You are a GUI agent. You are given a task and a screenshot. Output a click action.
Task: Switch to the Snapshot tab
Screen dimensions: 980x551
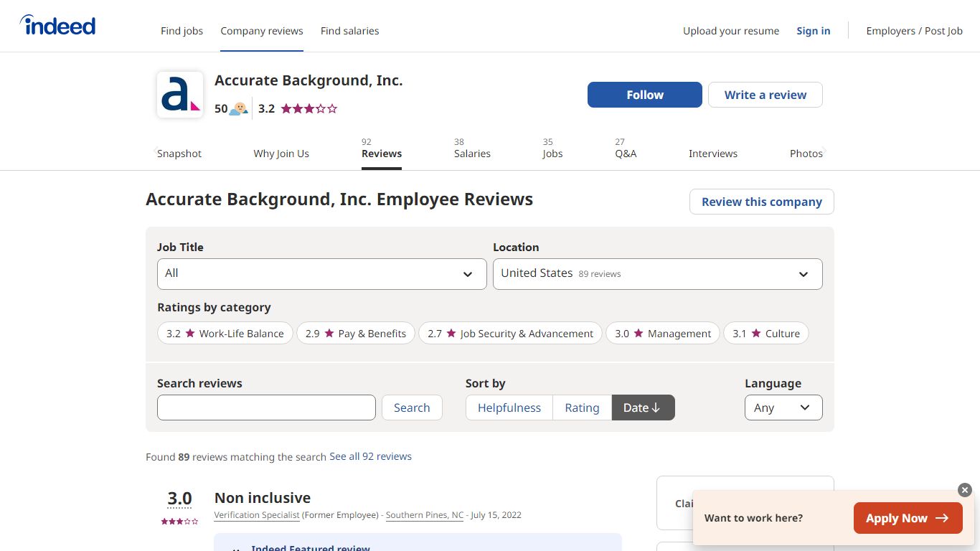[179, 154]
